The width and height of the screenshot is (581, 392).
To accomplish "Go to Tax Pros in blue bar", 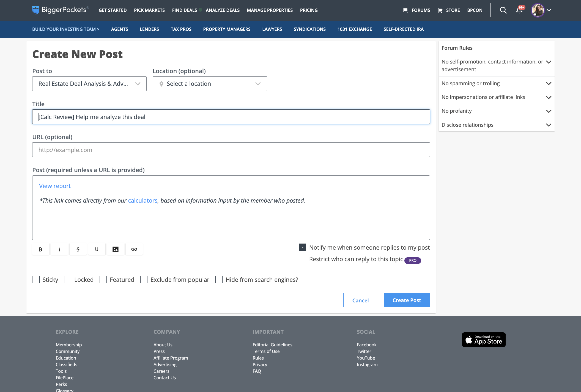I will pyautogui.click(x=181, y=29).
